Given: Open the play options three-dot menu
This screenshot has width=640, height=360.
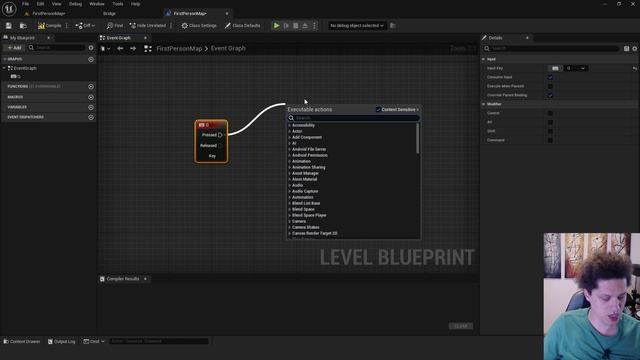Looking at the screenshot, I should pos(314,26).
